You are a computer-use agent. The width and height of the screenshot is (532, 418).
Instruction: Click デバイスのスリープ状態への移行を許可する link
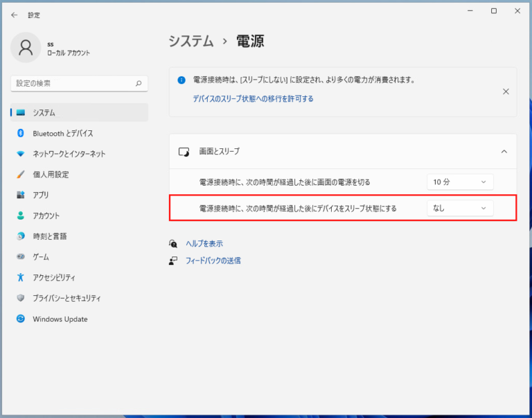[253, 99]
